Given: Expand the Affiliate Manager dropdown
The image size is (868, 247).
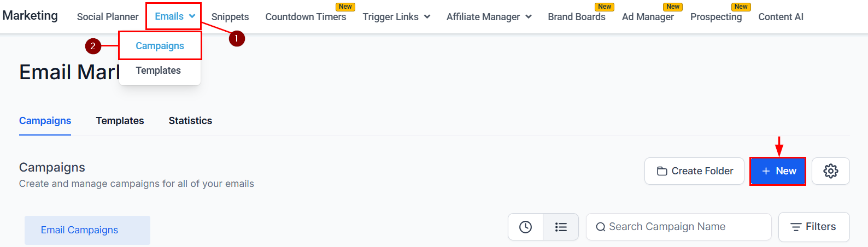Looking at the screenshot, I should [x=489, y=17].
